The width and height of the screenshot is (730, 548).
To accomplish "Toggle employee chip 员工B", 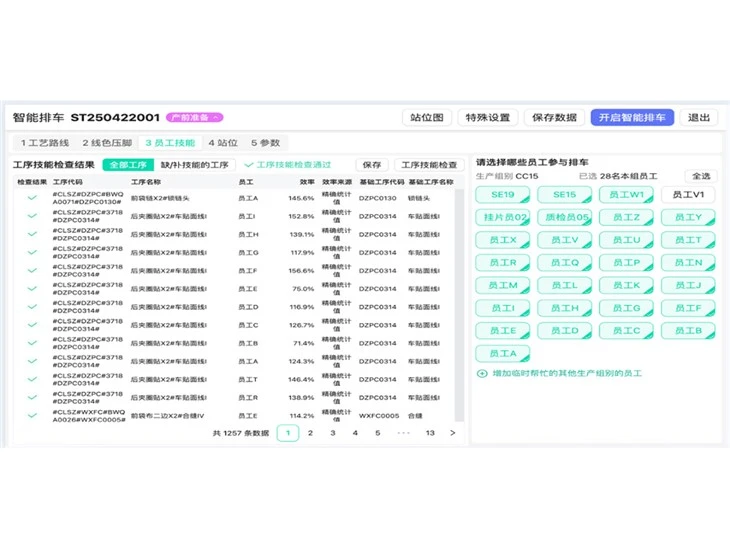I will pos(688,331).
